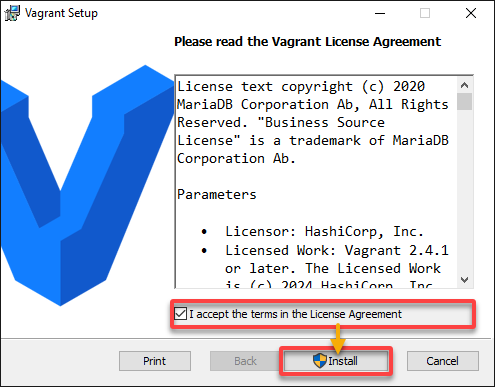Click the Vagrant Setup installer icon in title bar
Image resolution: width=495 pixels, height=387 pixels.
tap(12, 13)
